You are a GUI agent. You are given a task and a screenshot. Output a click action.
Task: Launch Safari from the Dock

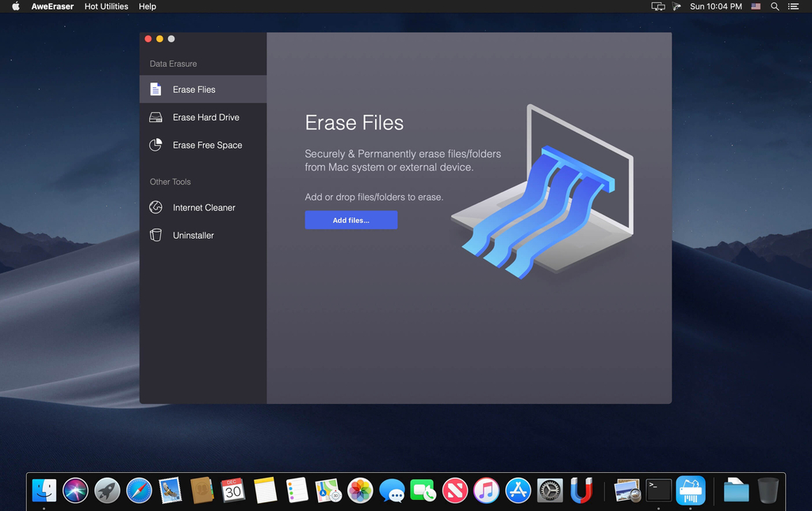coord(139,490)
